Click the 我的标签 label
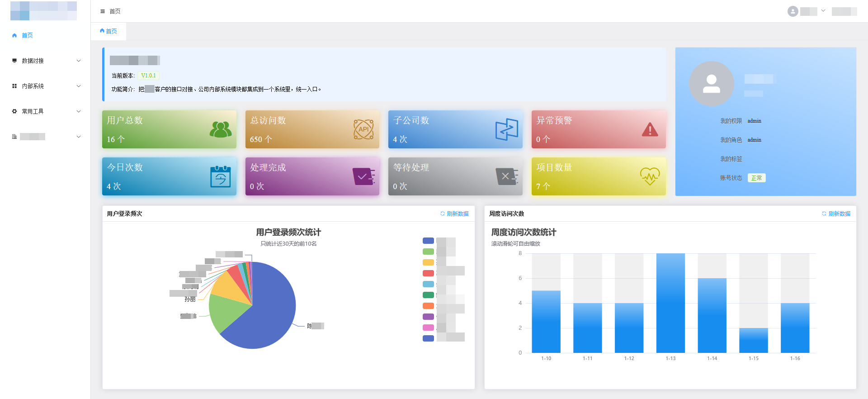The width and height of the screenshot is (868, 399). click(731, 159)
